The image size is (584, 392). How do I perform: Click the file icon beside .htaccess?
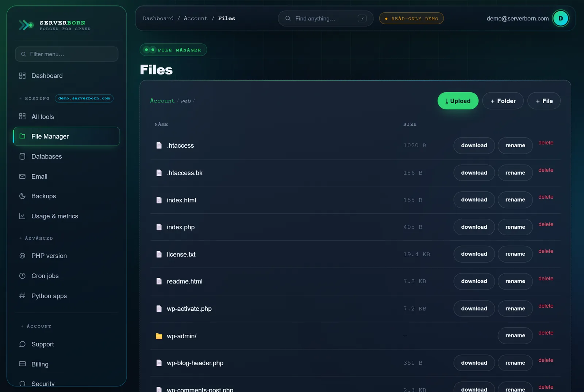click(159, 145)
